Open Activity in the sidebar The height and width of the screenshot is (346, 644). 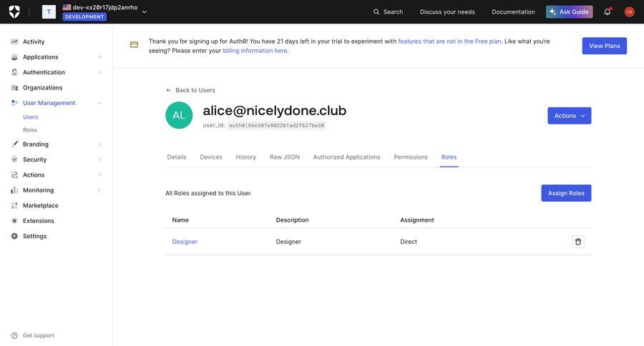34,41
